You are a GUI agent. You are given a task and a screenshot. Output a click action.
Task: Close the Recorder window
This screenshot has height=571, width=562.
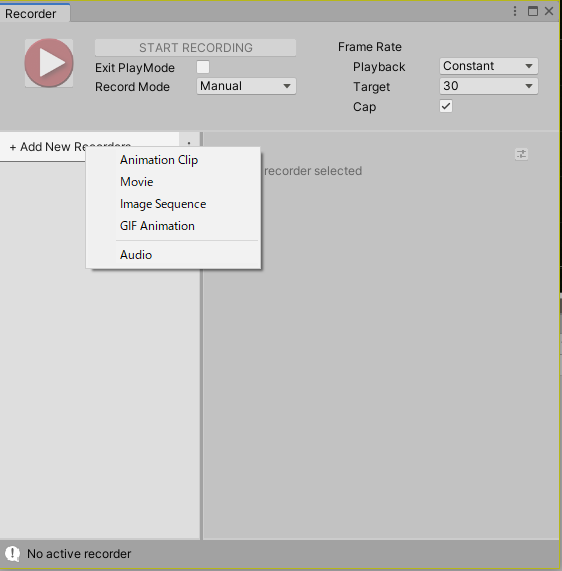click(549, 11)
